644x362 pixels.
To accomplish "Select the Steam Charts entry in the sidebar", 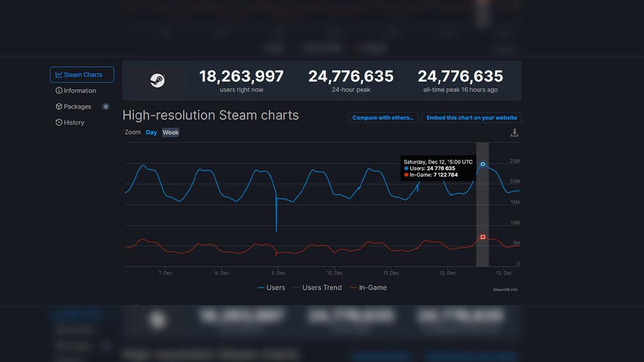I will 82,75.
